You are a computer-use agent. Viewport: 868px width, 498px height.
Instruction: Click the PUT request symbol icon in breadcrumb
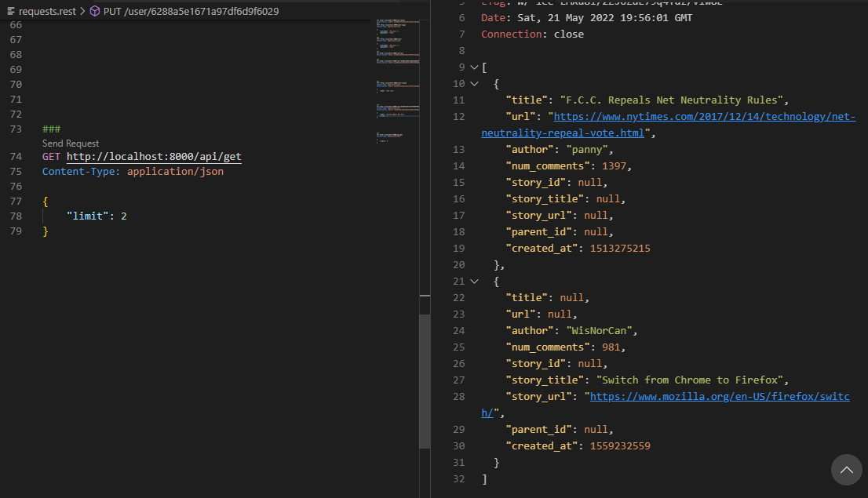95,11
